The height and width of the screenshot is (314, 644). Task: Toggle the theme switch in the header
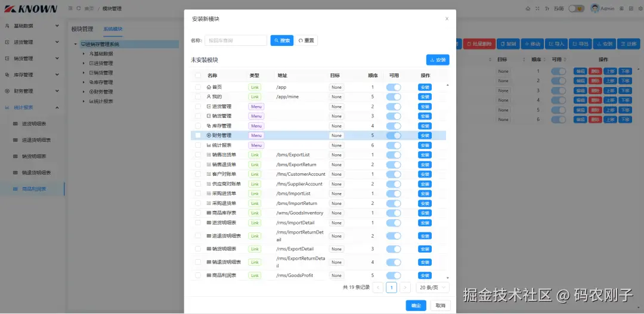tap(577, 8)
